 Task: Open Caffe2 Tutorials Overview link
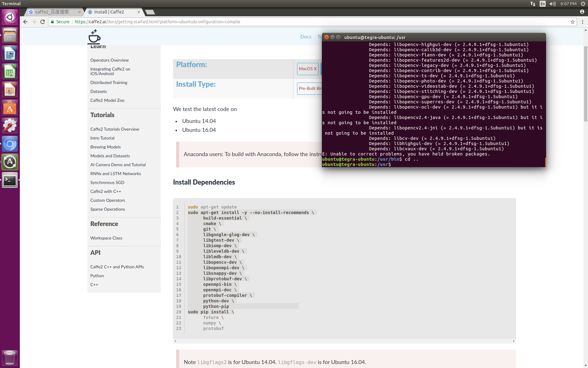[115, 129]
